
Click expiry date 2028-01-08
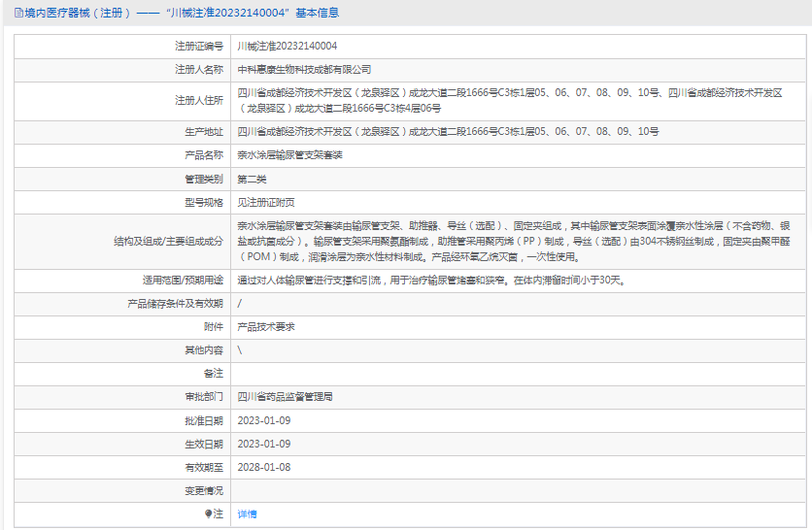(x=264, y=467)
